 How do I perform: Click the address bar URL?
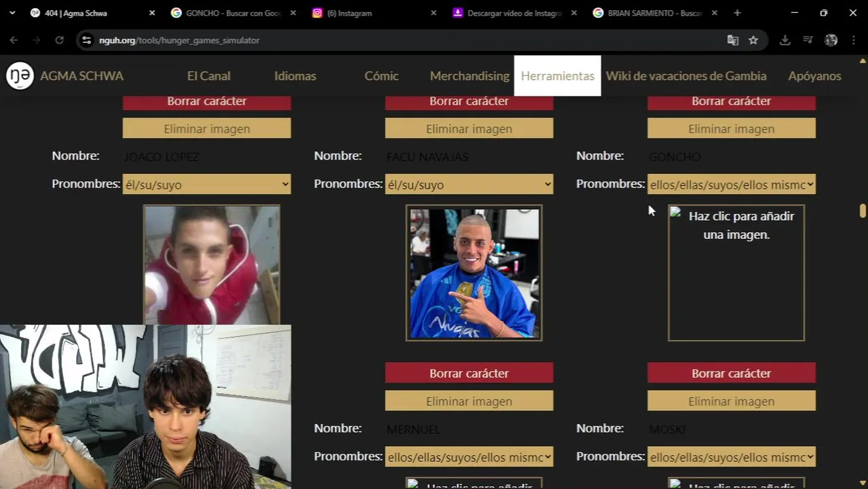[x=179, y=40]
